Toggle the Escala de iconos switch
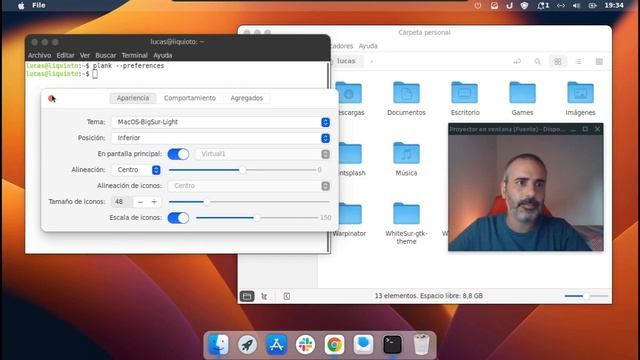This screenshot has width=640, height=360. (x=178, y=218)
